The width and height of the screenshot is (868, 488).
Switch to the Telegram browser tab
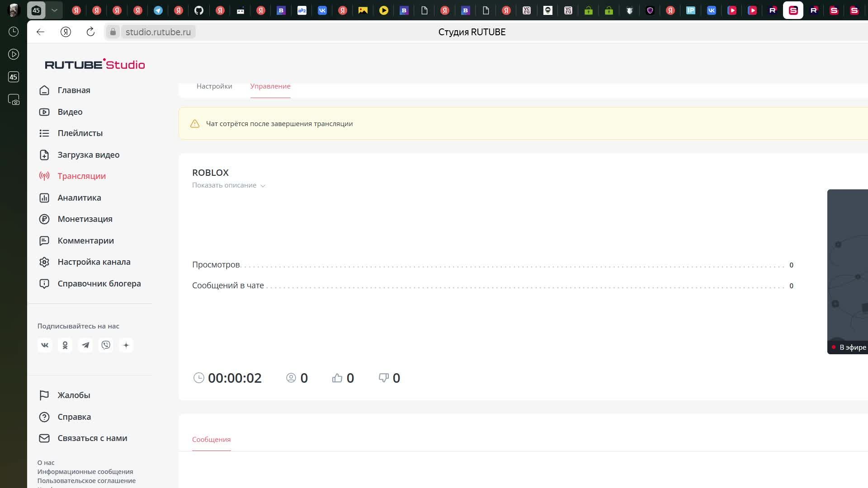pyautogui.click(x=158, y=10)
